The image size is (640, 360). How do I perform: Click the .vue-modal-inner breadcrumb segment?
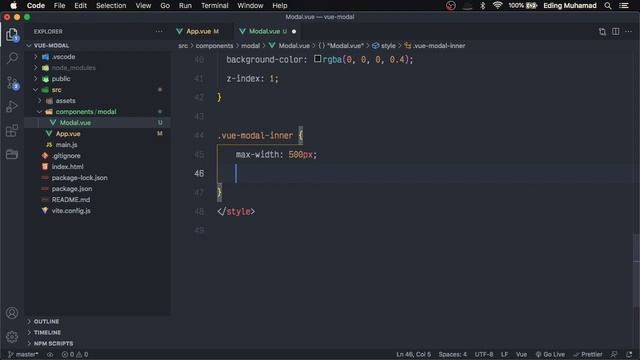(435, 46)
